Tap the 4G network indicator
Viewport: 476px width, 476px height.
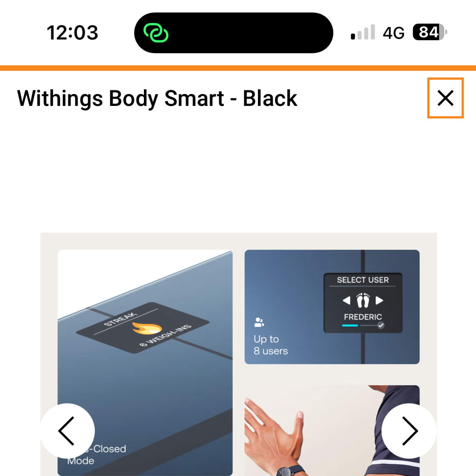coord(393,33)
